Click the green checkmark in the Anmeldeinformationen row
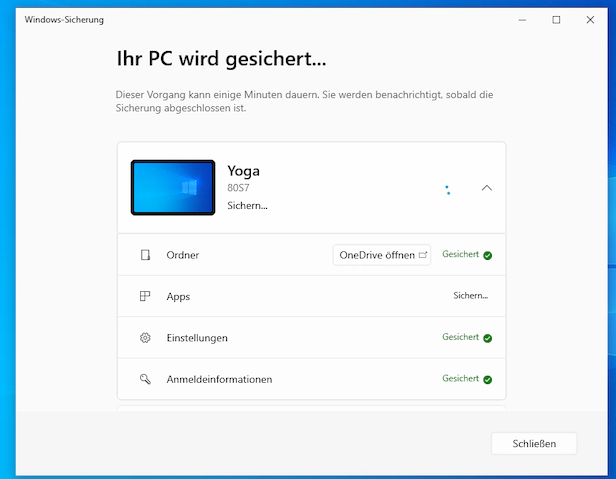616x479 pixels. [x=488, y=380]
